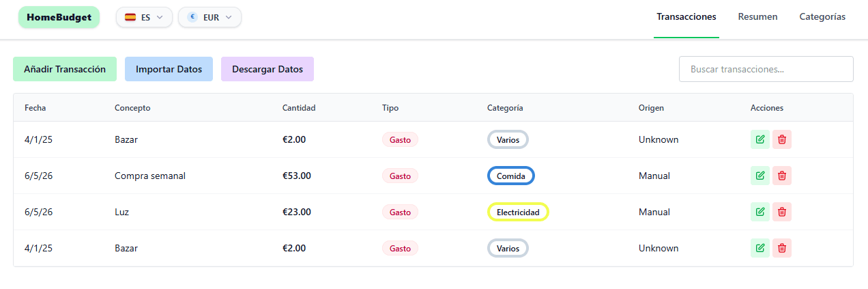The image size is (868, 289).
Task: Edit the Compra semanal transaction
Action: pos(760,176)
